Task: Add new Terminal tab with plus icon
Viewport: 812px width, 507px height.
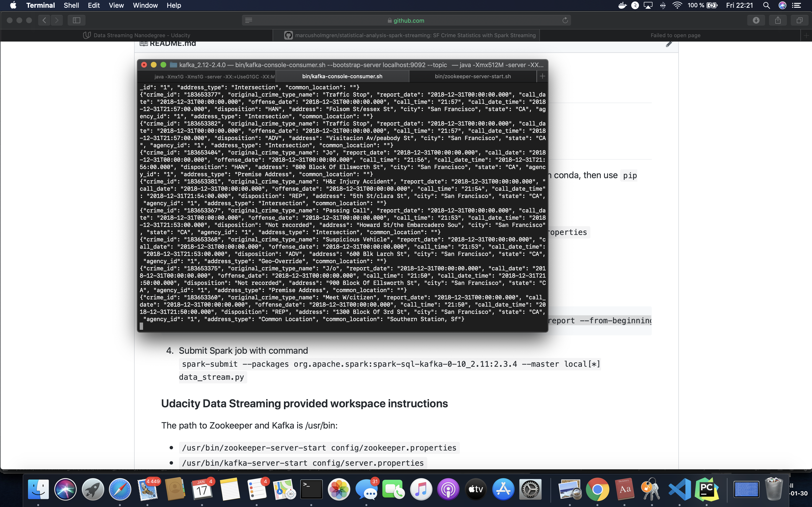Action: coord(542,77)
